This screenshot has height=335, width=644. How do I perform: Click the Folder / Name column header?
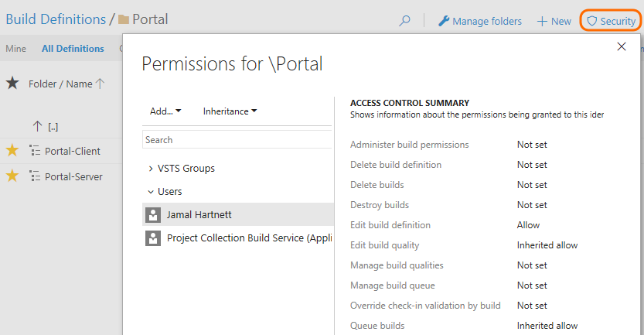click(x=60, y=84)
